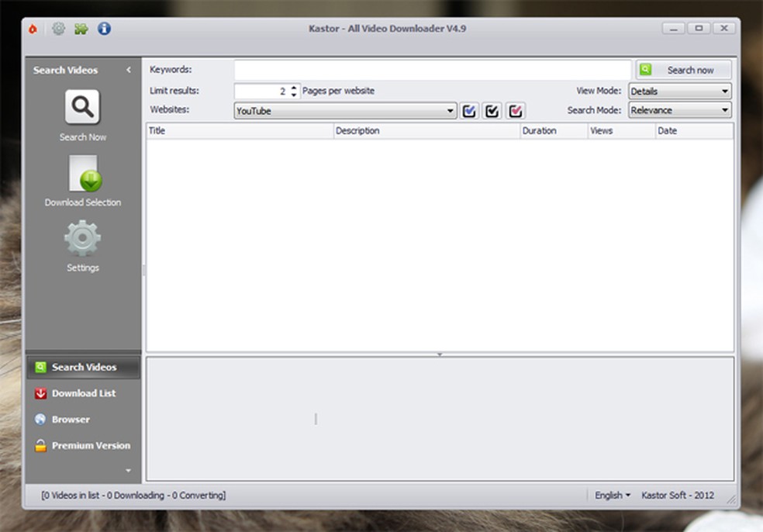Click the Settings label in sidebar

[x=83, y=268]
